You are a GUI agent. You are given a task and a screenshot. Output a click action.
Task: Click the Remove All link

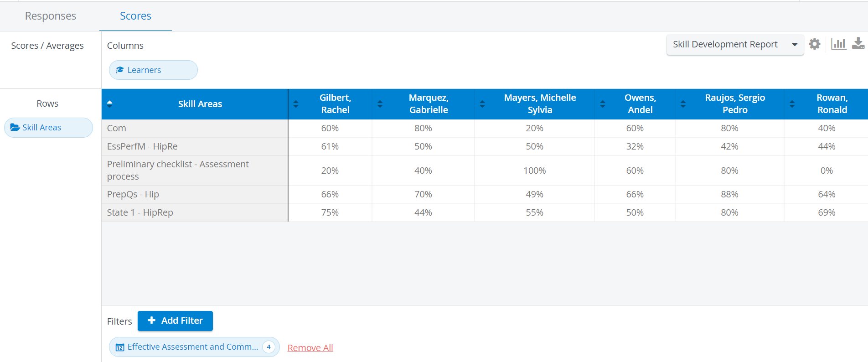[310, 348]
